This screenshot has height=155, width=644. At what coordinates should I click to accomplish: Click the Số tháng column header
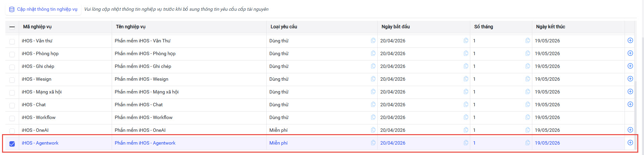tap(501, 27)
